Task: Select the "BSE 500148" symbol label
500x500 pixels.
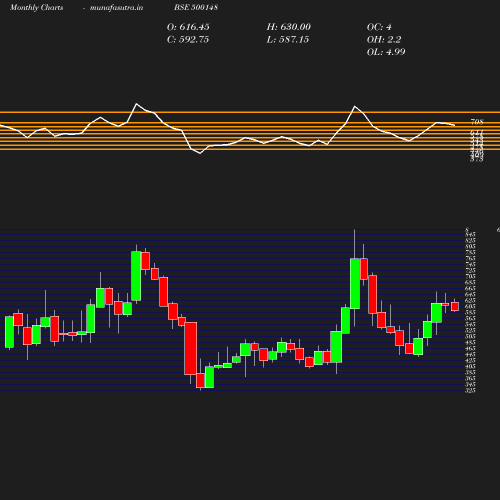Action: [196, 7]
